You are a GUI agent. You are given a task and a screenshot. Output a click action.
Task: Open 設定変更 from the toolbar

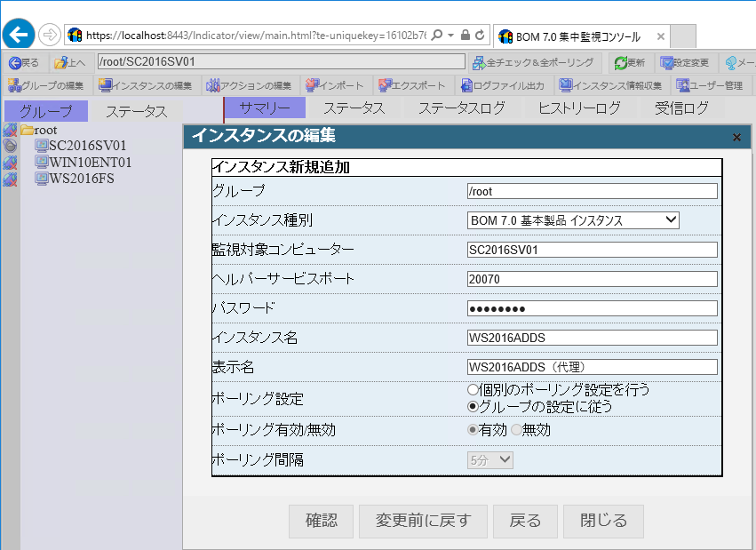684,63
